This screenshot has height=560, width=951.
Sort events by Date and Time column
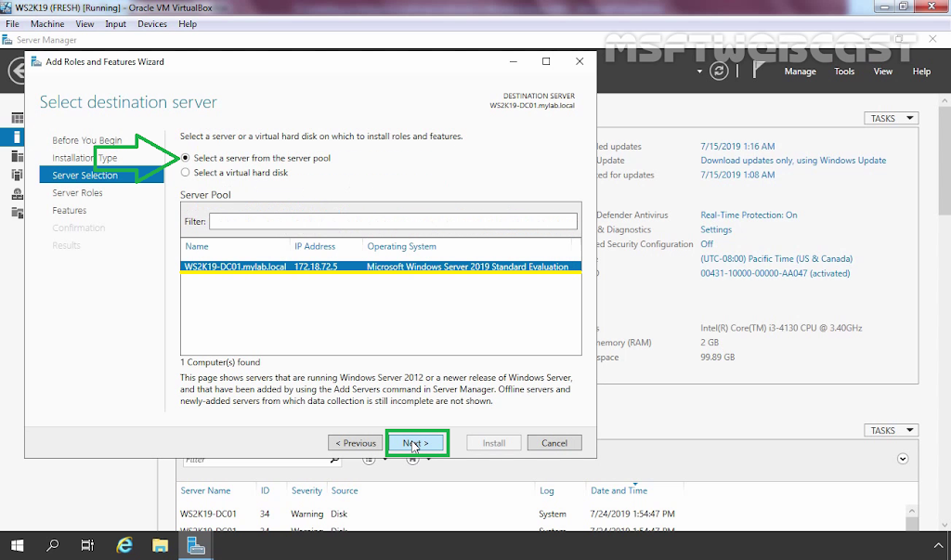point(619,490)
